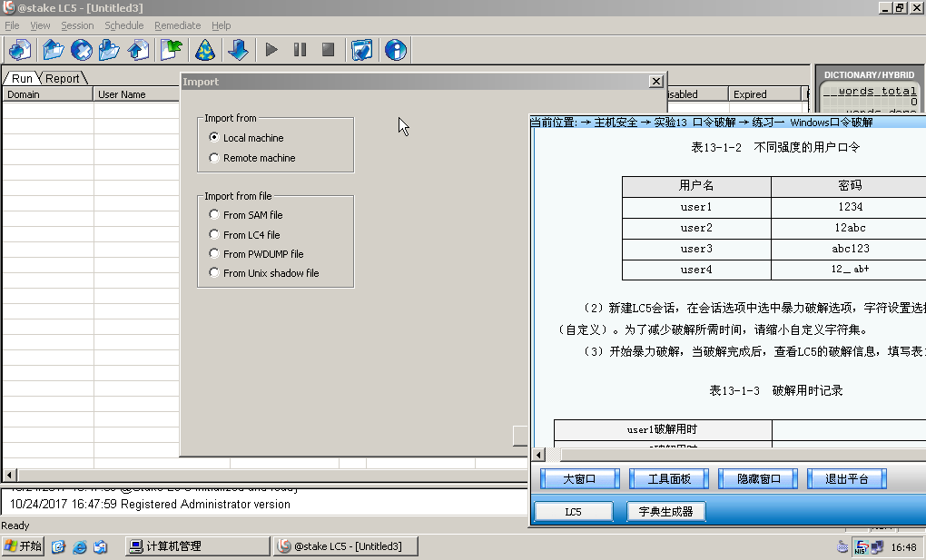This screenshot has height=560, width=926.
Task: Click the 隐藏窗口 button
Action: [x=758, y=479]
